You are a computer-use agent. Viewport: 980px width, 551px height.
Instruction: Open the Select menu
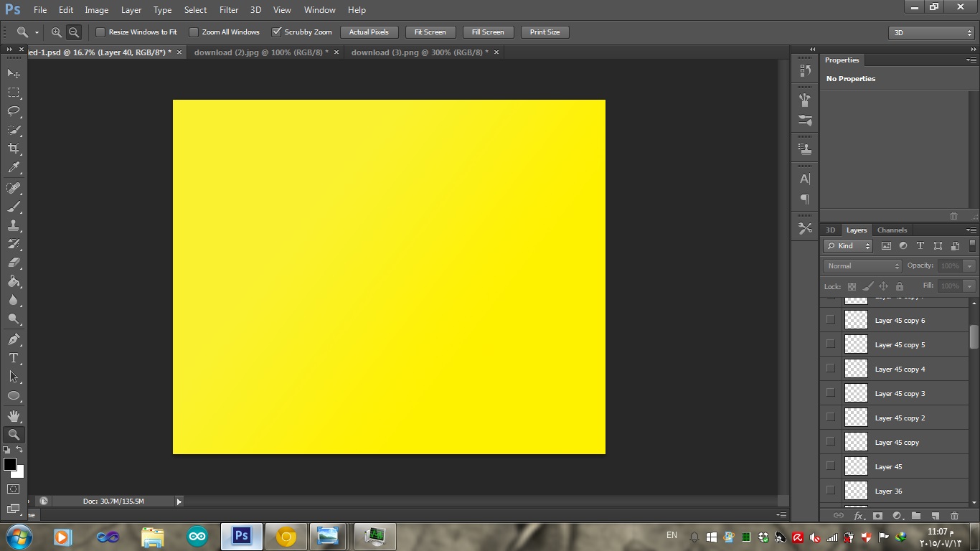click(195, 10)
